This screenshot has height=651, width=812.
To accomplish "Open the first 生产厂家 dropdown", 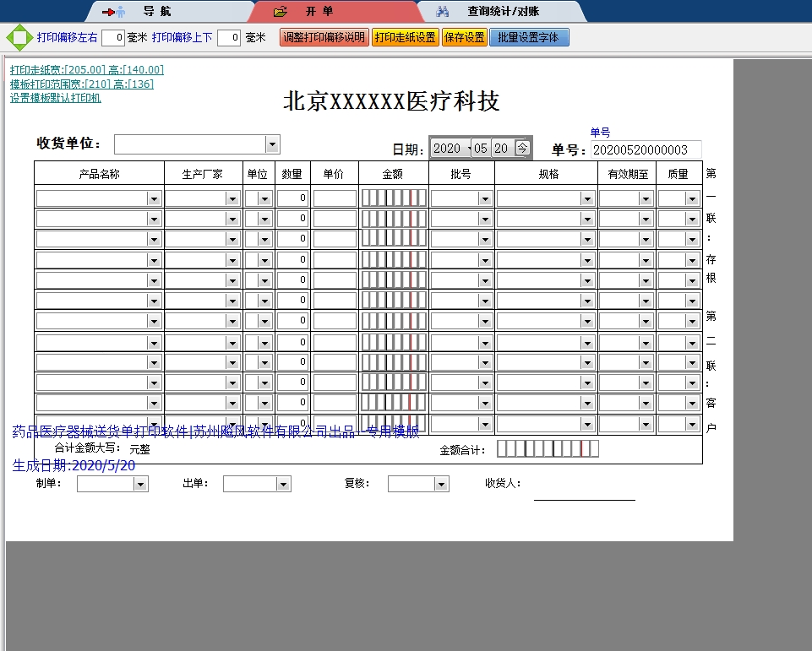I will click(234, 198).
